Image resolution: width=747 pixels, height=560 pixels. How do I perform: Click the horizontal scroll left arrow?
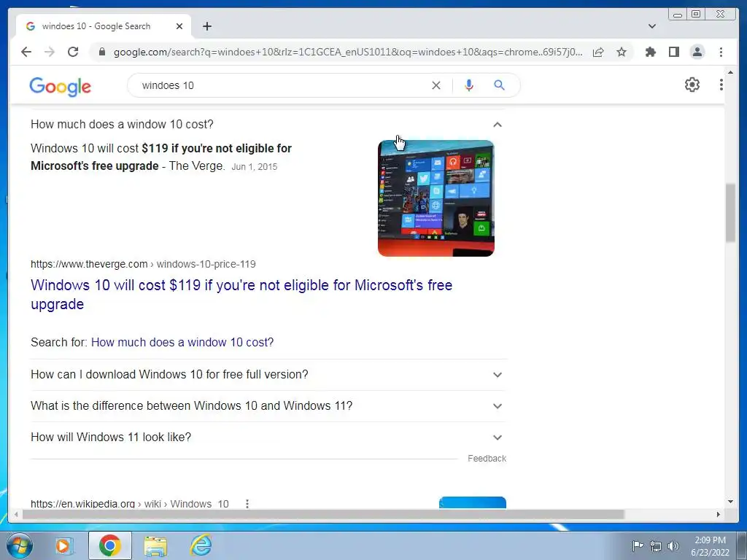(x=16, y=515)
